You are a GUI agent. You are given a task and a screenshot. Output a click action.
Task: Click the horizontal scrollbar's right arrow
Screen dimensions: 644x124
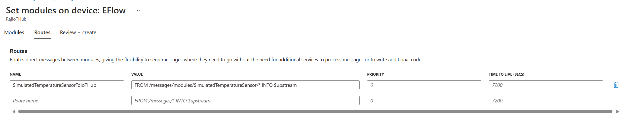tap(617, 112)
